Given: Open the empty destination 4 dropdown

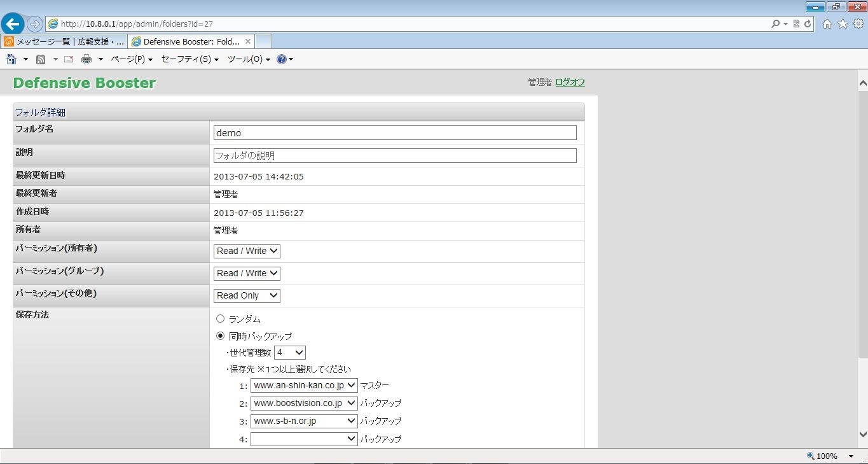Looking at the screenshot, I should pyautogui.click(x=304, y=439).
